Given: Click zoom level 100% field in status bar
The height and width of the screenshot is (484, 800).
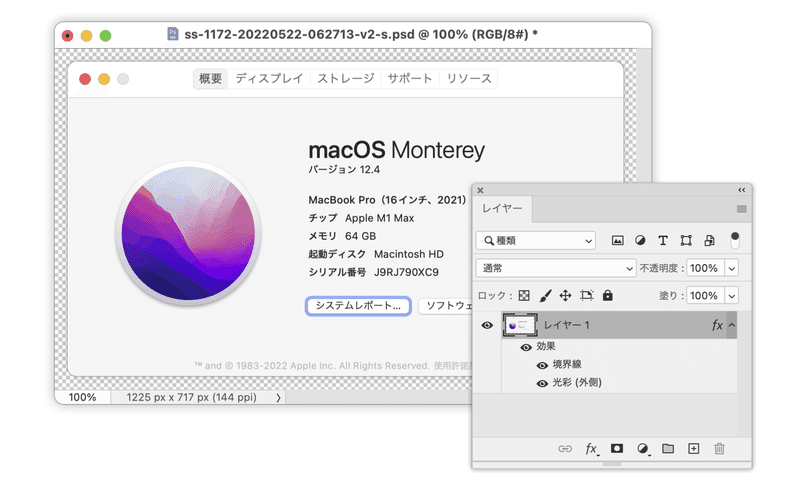Looking at the screenshot, I should [x=83, y=397].
